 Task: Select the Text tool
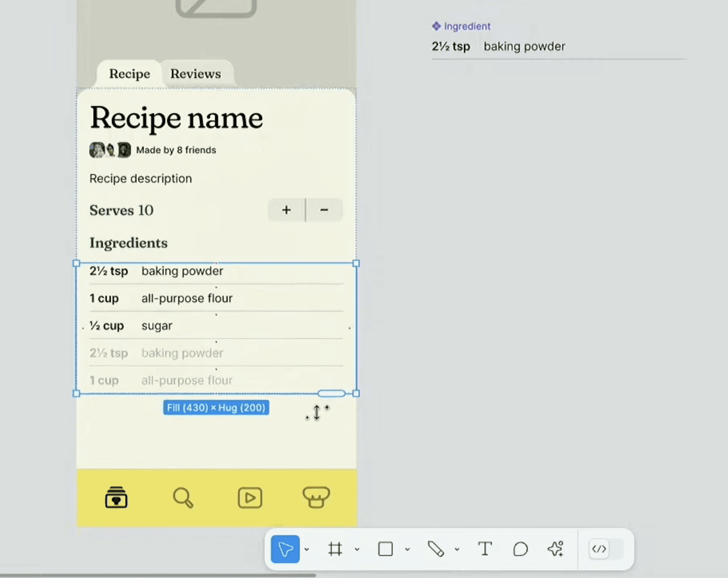tap(485, 549)
